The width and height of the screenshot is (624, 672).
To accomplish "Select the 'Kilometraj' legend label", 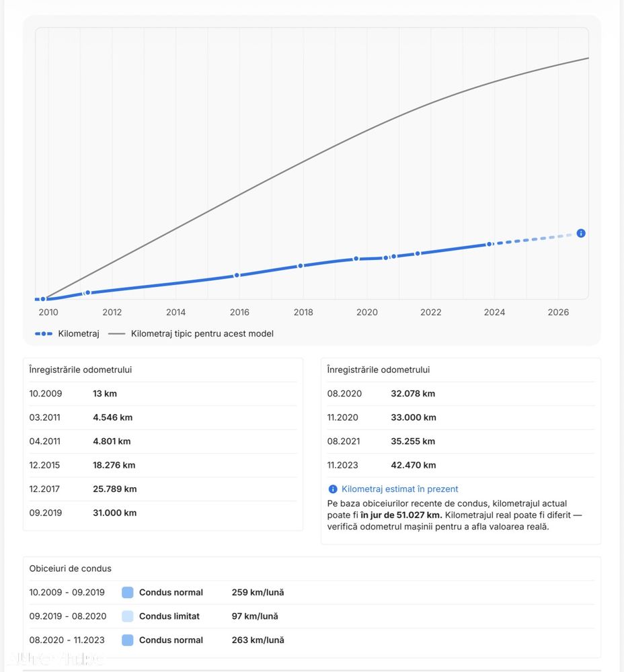I will (79, 333).
